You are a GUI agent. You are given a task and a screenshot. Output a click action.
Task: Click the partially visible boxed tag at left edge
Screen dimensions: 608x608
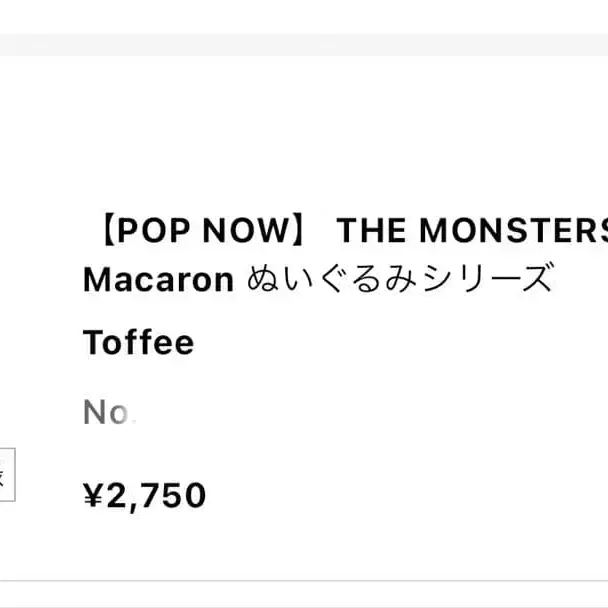6,474
